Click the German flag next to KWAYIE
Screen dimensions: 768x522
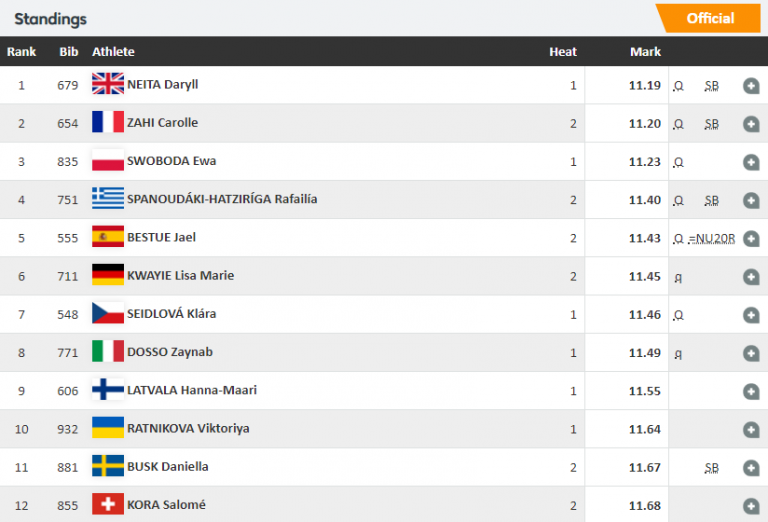[107, 275]
